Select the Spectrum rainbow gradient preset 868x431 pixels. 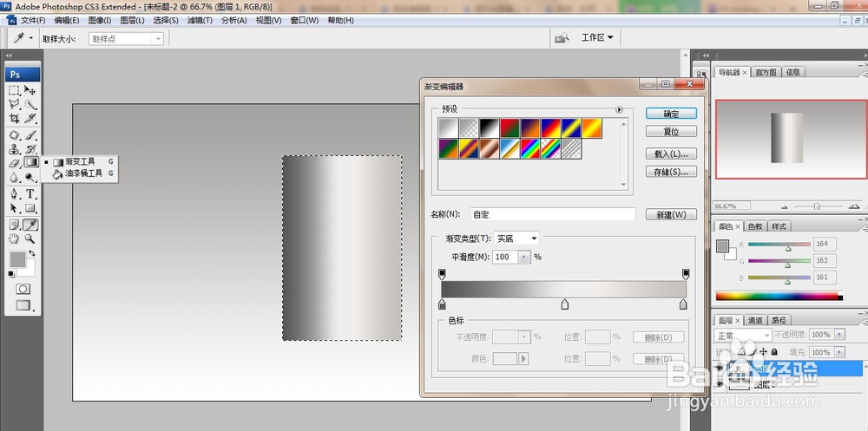530,149
